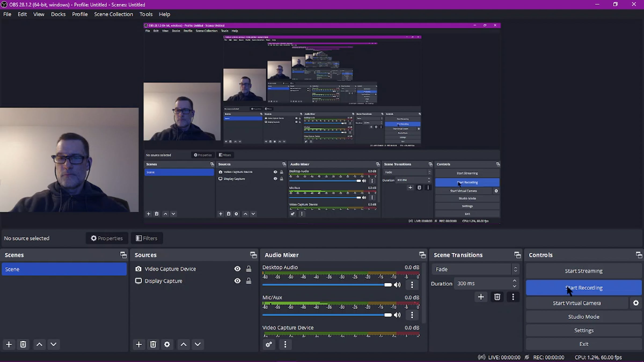Undock the Audio Mixer panel
Screen dimensions: 644x362
click(x=422, y=255)
